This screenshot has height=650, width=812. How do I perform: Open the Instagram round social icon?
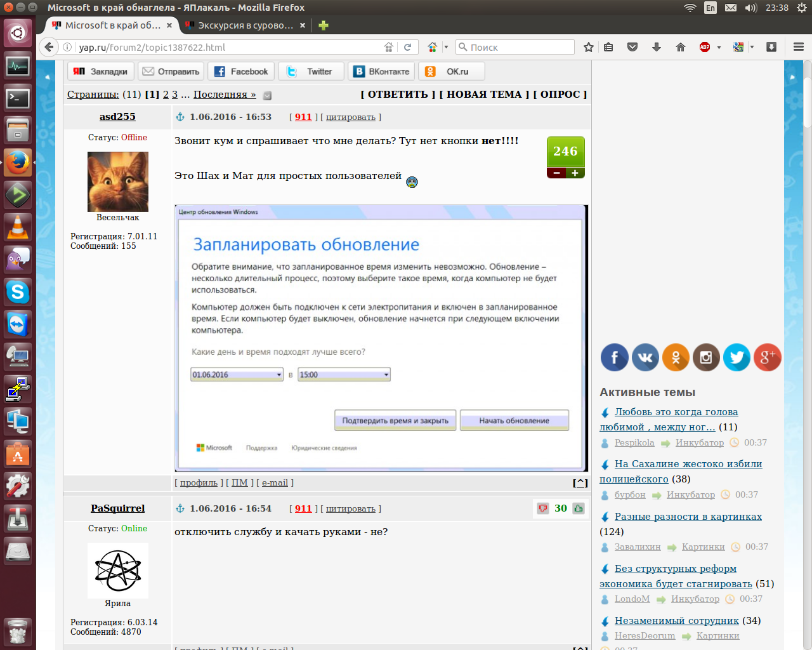tap(706, 357)
